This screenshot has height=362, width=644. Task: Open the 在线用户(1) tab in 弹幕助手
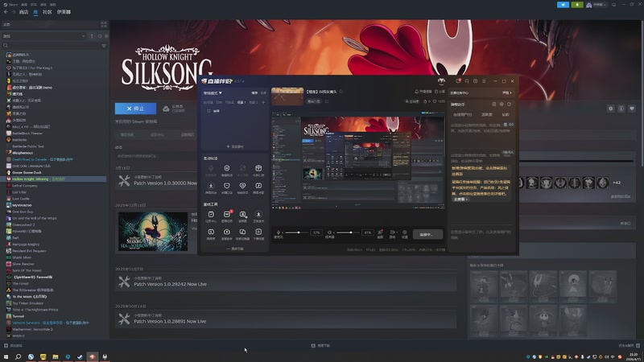click(462, 114)
